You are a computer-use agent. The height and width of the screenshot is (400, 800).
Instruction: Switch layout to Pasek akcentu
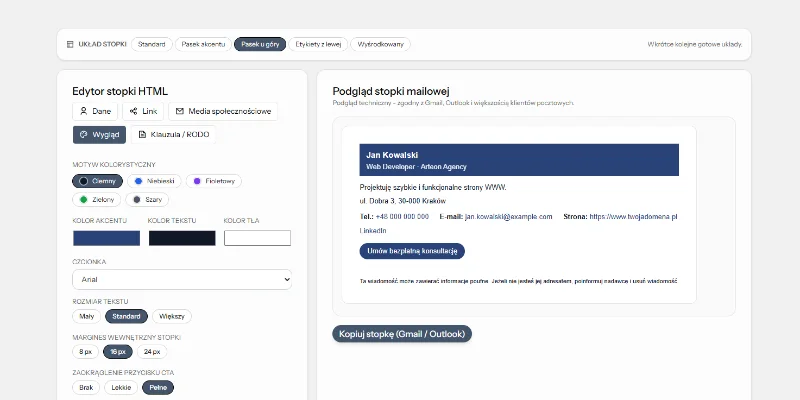click(202, 44)
